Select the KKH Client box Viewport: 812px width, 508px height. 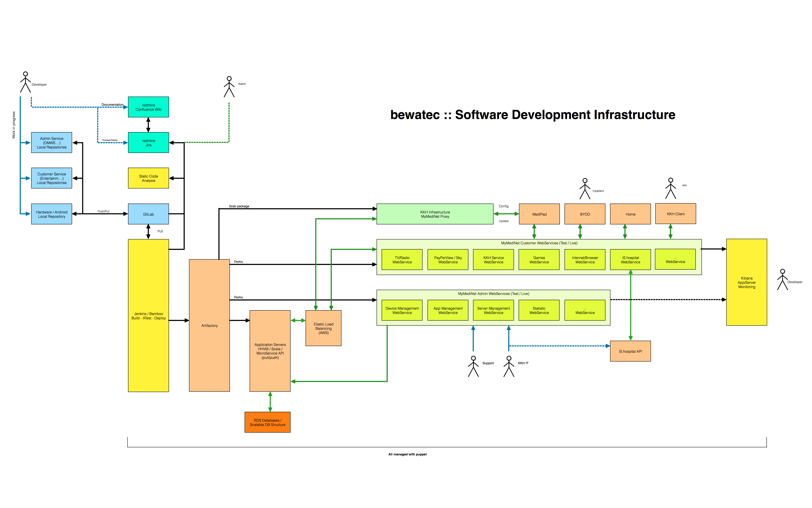(x=675, y=214)
